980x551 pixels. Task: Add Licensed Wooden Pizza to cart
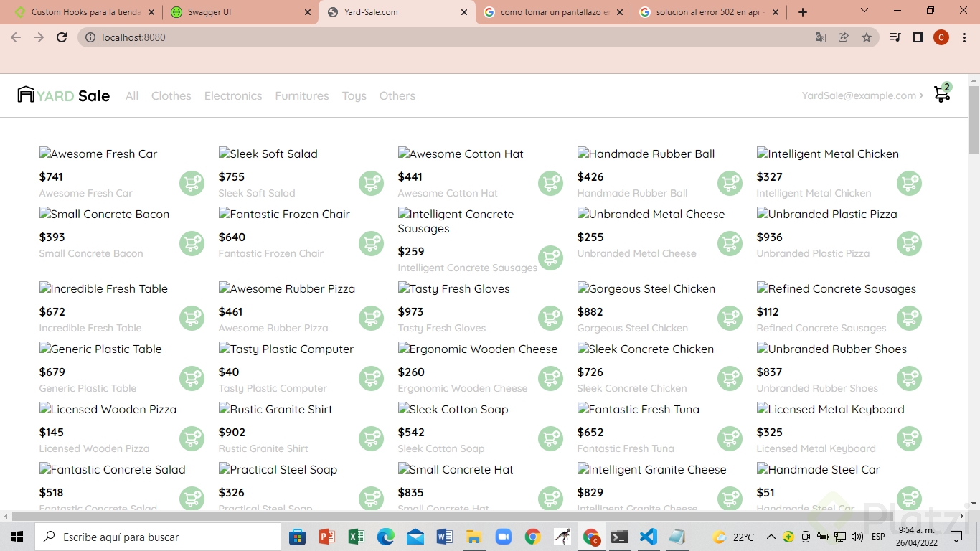pyautogui.click(x=192, y=439)
